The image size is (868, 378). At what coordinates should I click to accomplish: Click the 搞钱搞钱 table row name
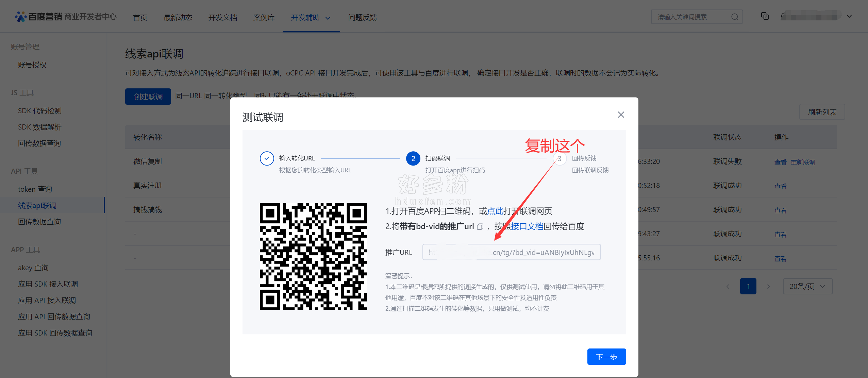(148, 209)
